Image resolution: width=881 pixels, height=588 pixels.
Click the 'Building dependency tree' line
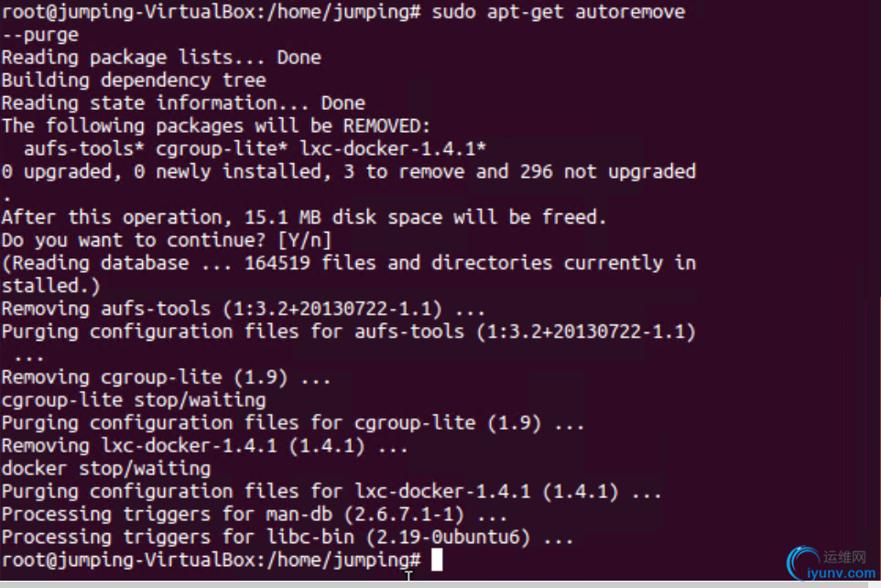point(134,81)
